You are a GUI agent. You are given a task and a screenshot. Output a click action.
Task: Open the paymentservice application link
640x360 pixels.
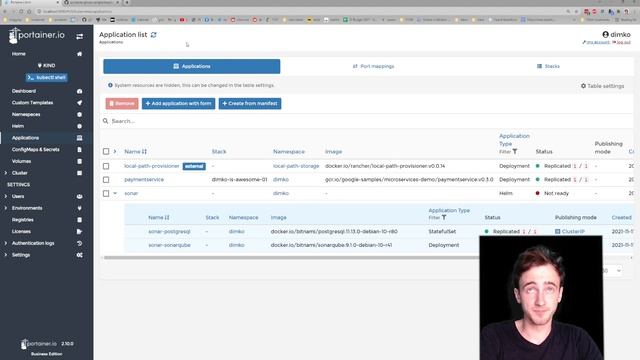click(x=144, y=180)
